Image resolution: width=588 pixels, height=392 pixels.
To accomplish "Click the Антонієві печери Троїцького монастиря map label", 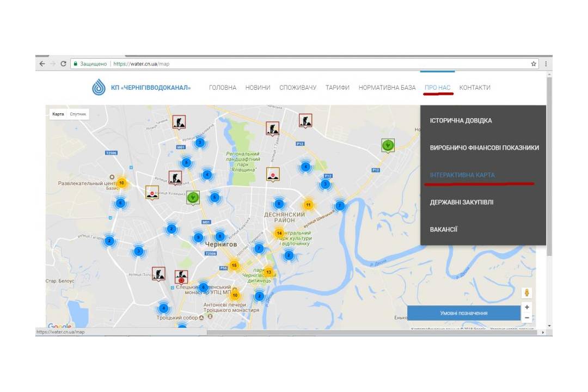I will [x=231, y=308].
